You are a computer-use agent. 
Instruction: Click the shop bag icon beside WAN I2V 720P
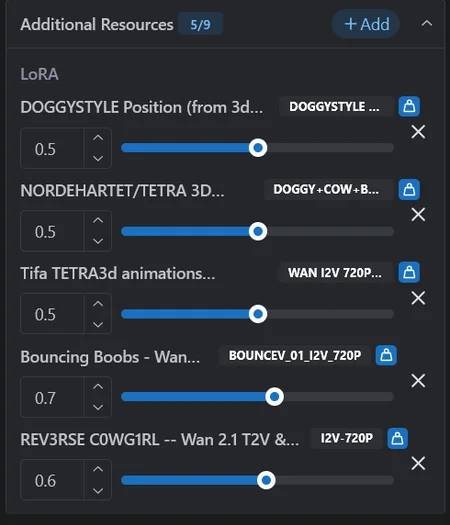[x=409, y=272]
